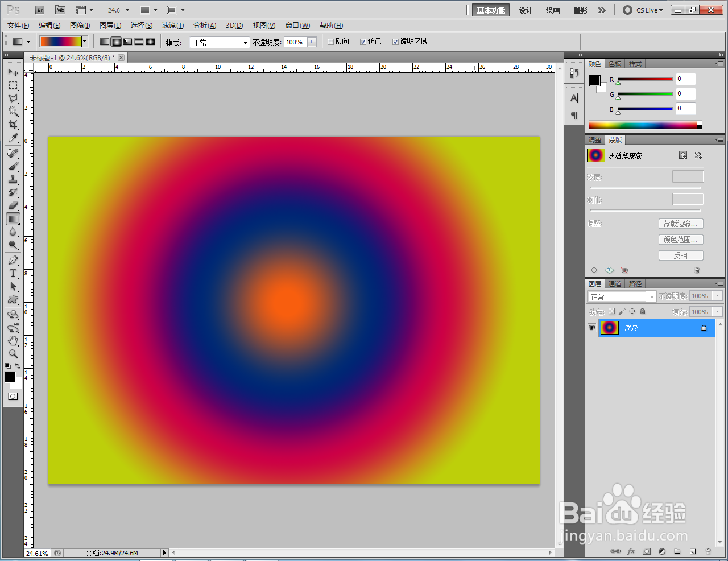Switch to the 调整 tab
The width and height of the screenshot is (728, 561).
[595, 140]
